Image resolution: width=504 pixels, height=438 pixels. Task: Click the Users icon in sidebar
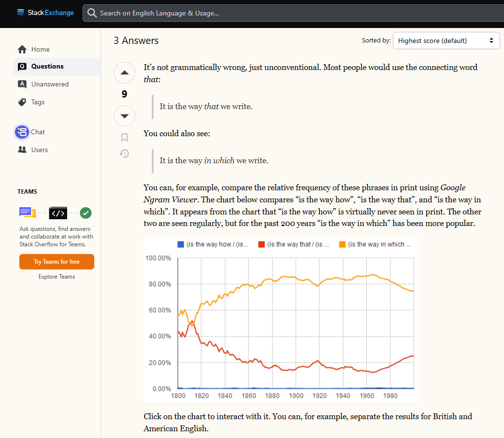(x=22, y=150)
